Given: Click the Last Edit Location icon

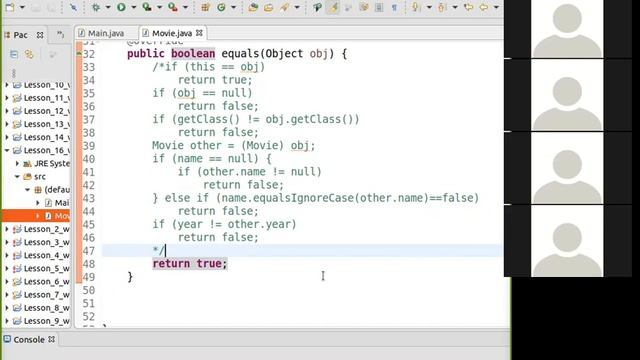Looking at the screenshot, I should [469, 7].
